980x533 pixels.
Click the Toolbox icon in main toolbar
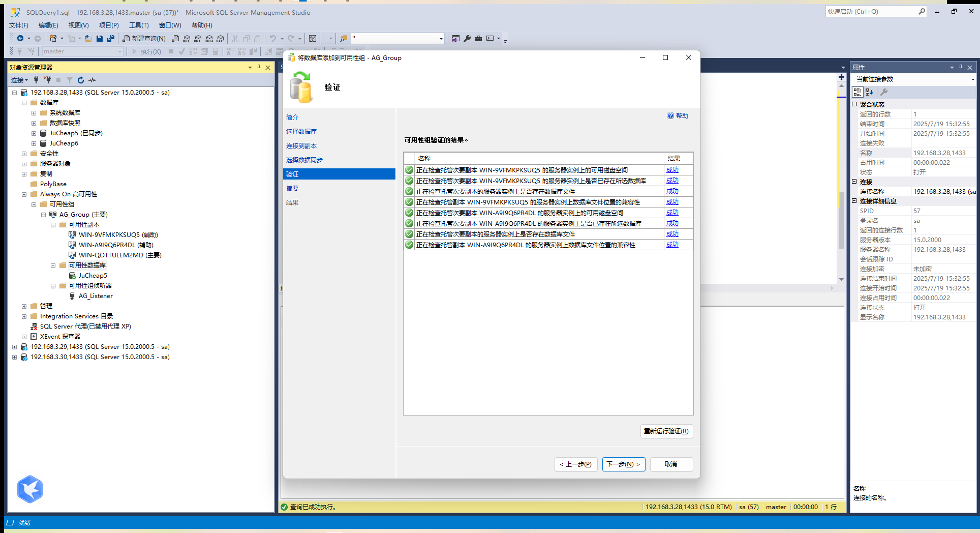click(478, 38)
